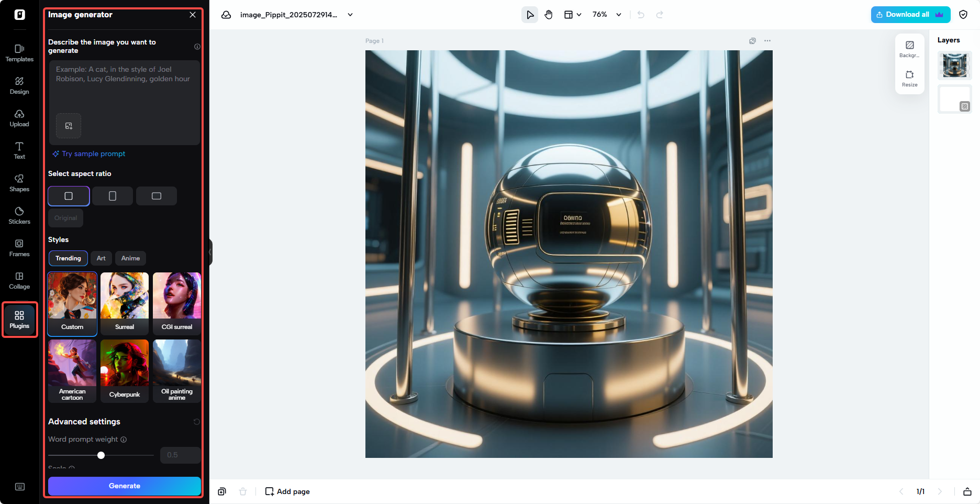Choose the Custom style thumbnail
Image resolution: width=980 pixels, height=504 pixels.
coord(72,304)
